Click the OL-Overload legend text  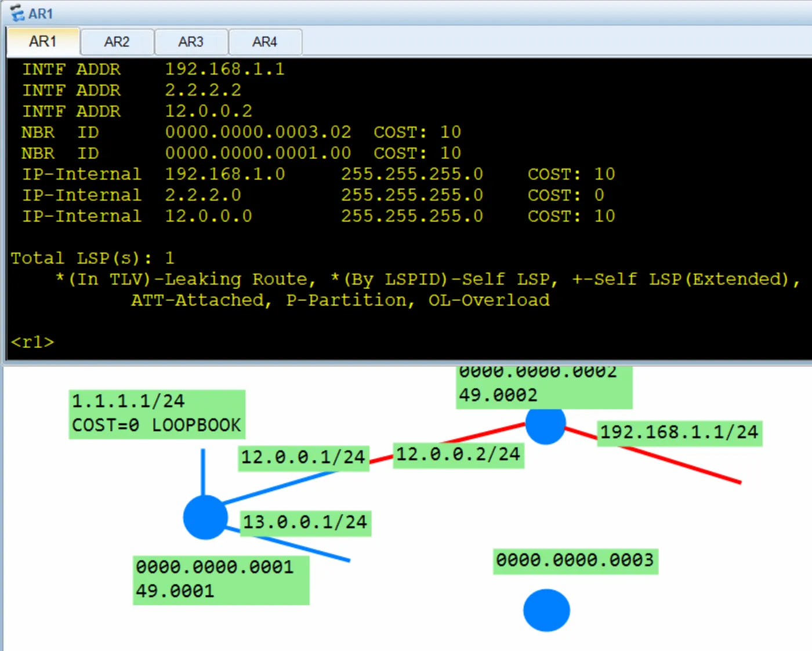pos(489,300)
